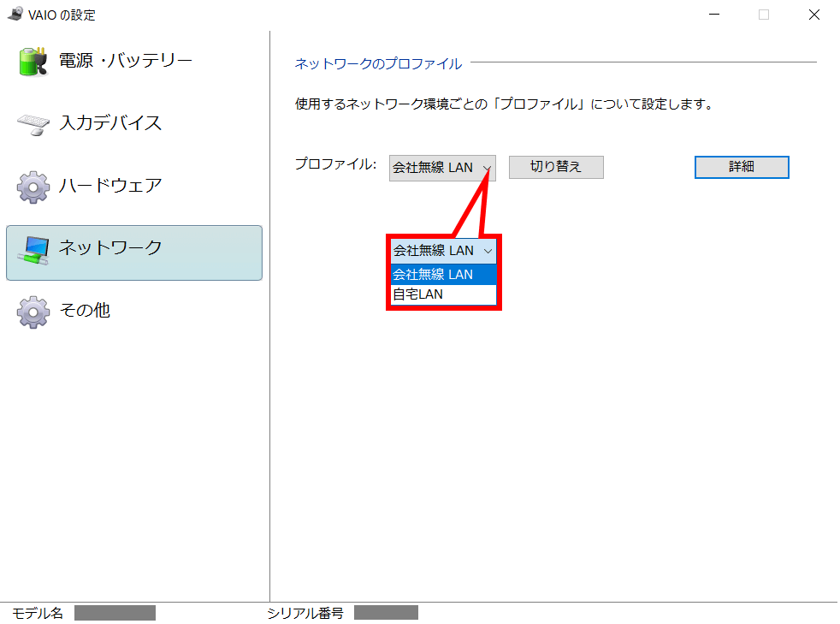Click the プロファイル: label
Viewport: 840px width, 624px height.
click(336, 164)
